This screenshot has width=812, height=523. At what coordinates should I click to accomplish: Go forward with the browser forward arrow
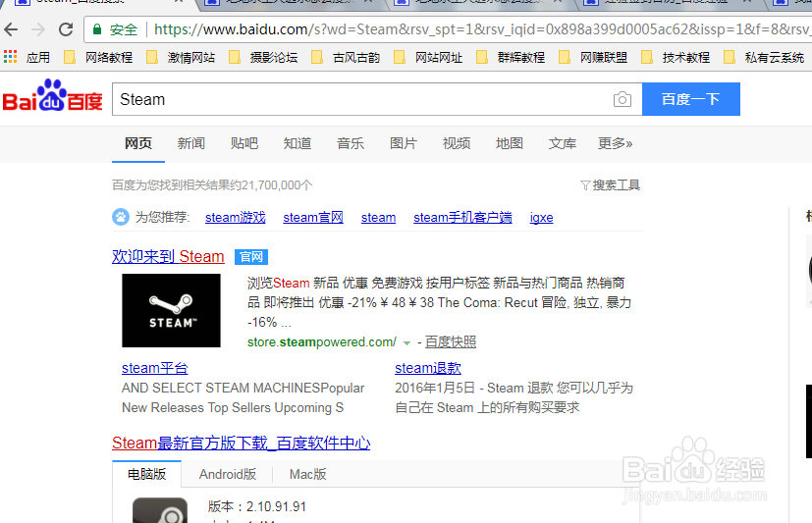(x=38, y=29)
